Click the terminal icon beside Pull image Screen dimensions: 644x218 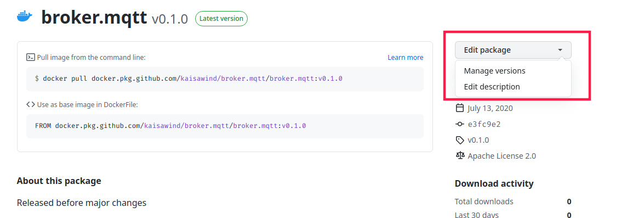pos(30,57)
